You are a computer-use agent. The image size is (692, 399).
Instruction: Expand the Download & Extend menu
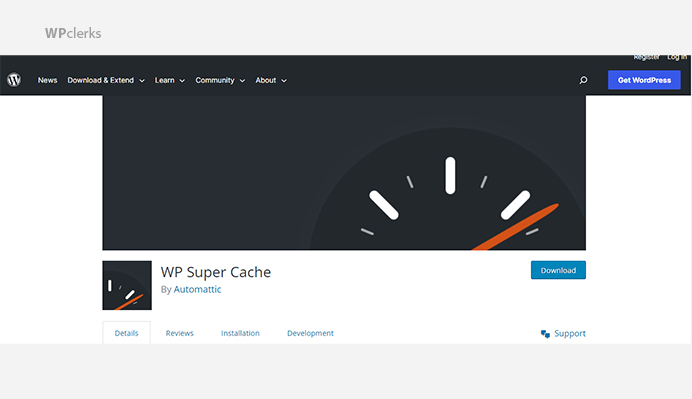tap(106, 80)
